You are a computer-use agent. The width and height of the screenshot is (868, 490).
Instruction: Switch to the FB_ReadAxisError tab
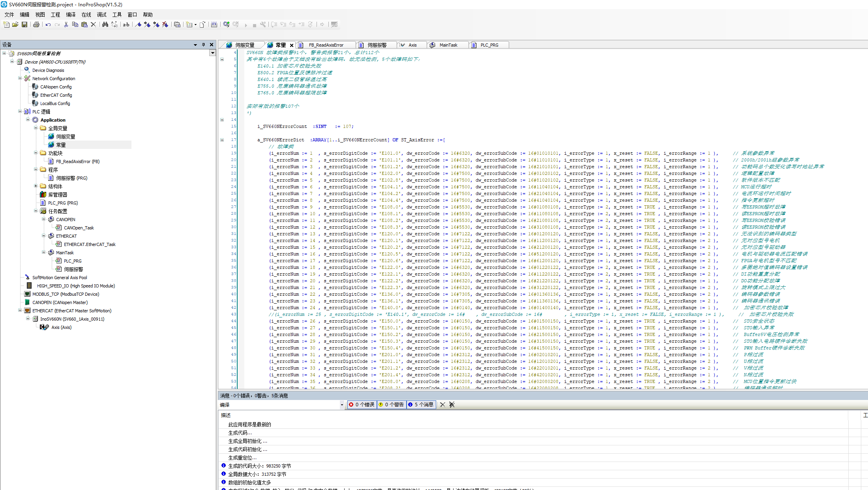[326, 45]
